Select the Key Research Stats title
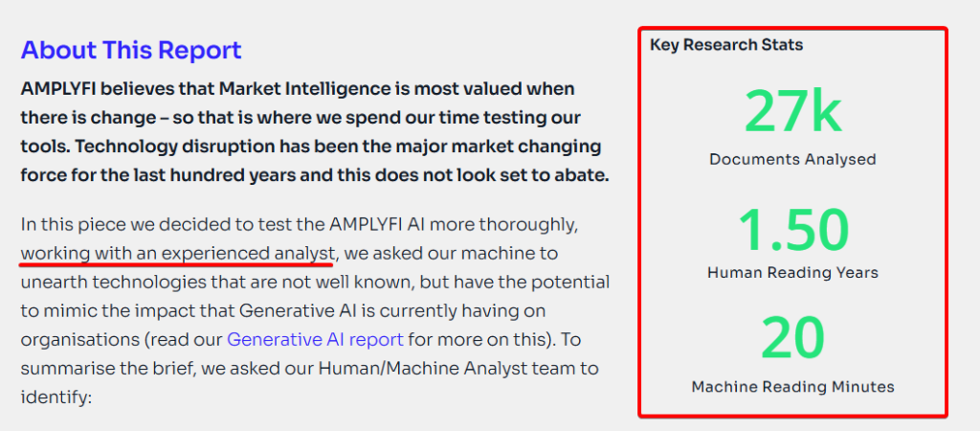Viewport: 980px width, 431px height. click(726, 45)
